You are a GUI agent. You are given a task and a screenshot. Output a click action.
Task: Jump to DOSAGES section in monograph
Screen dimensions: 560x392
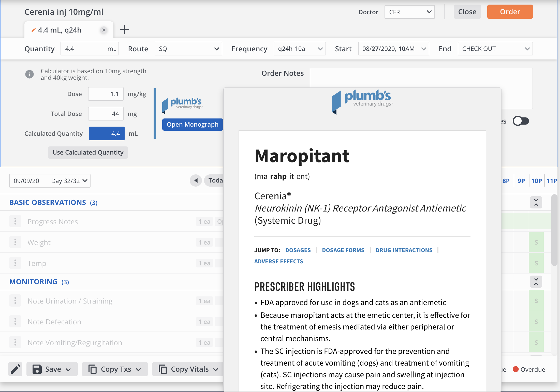click(x=298, y=250)
